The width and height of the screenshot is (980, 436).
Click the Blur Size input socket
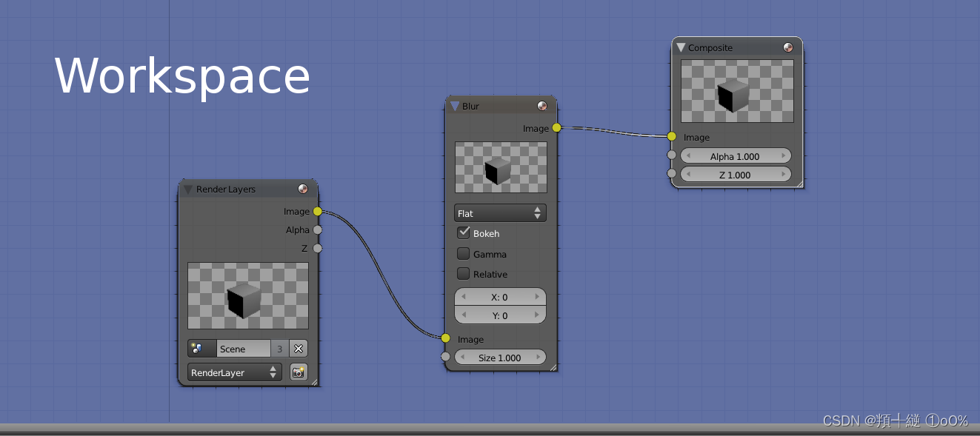445,357
